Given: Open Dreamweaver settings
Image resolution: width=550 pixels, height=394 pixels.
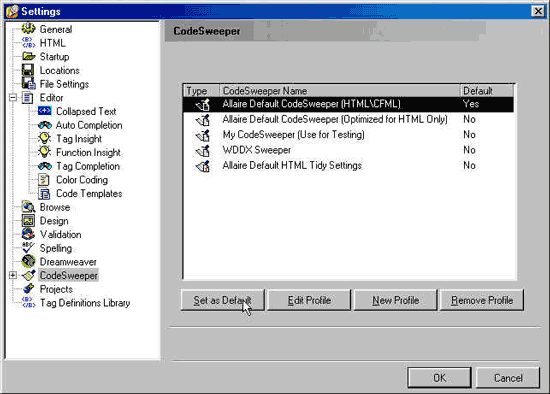Looking at the screenshot, I should click(68, 262).
